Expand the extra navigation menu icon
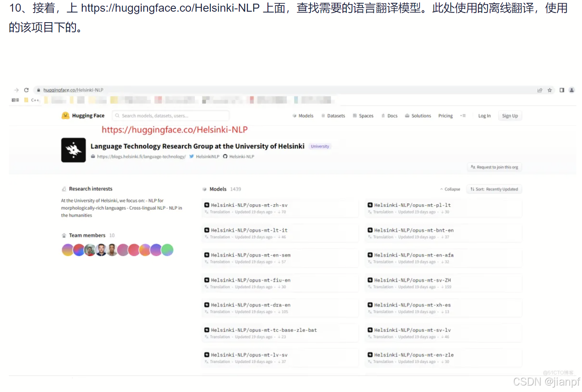Image resolution: width=582 pixels, height=392 pixels. 463,116
